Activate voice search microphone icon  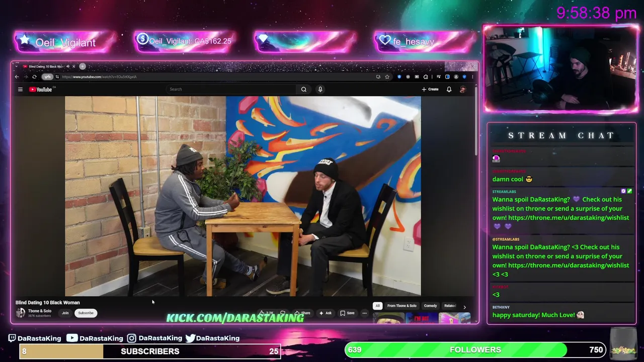(x=320, y=89)
